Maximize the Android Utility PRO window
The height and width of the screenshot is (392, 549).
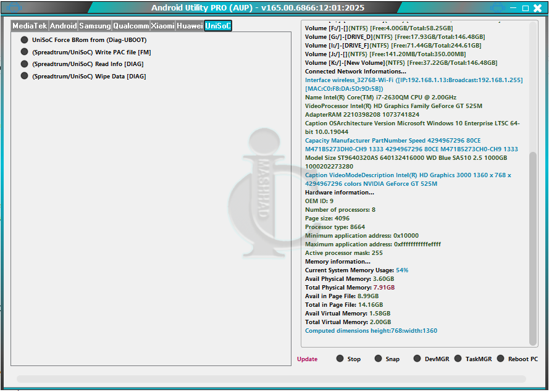(x=526, y=8)
